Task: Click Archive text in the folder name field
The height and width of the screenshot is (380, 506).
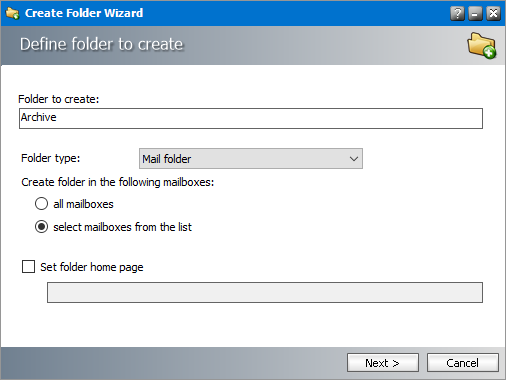Action: point(39,117)
